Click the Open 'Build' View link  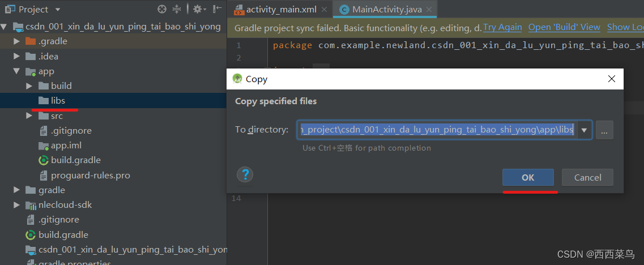(564, 28)
